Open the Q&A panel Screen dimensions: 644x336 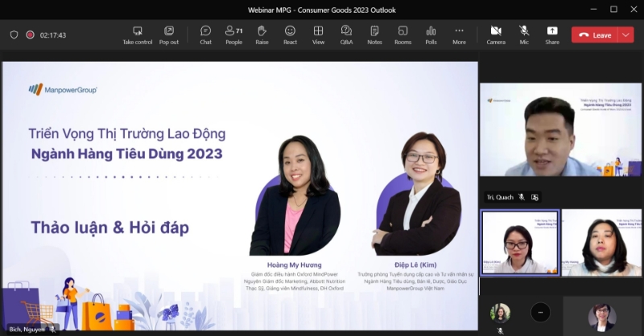click(346, 35)
